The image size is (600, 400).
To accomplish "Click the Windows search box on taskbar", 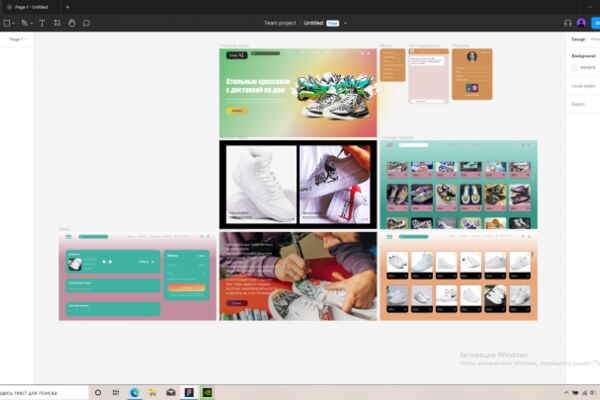I will point(44,393).
